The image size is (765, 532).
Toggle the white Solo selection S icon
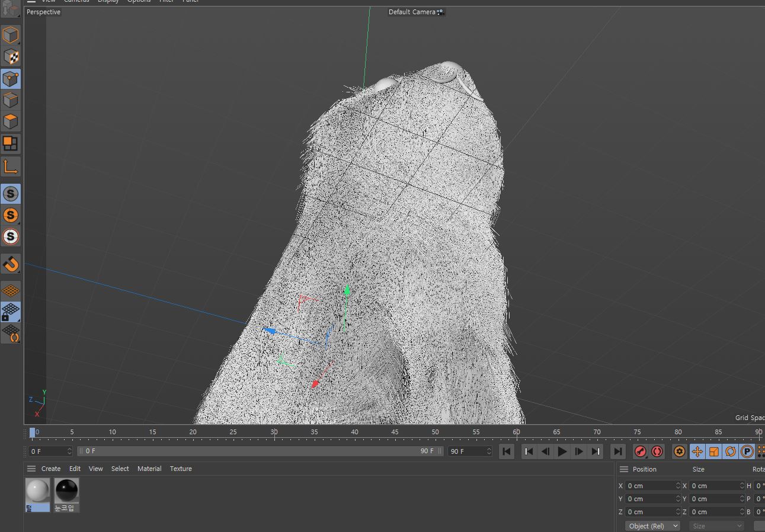pyautogui.click(x=11, y=236)
